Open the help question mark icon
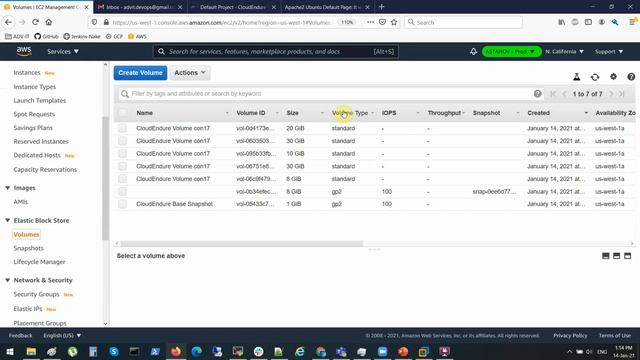The image size is (640, 360). click(631, 77)
